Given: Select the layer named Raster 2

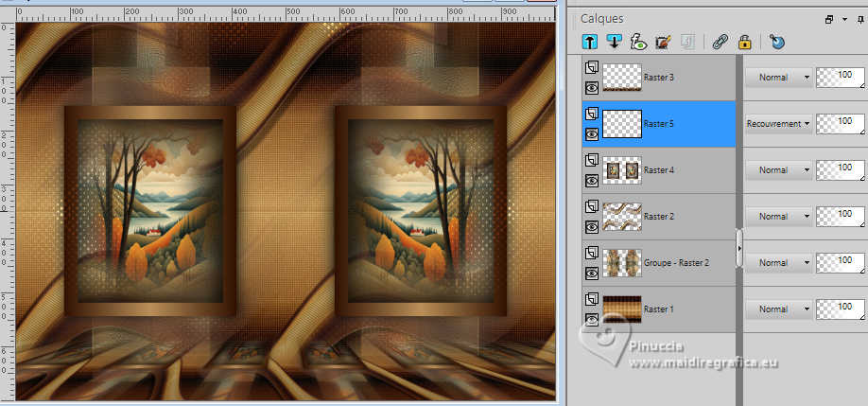Looking at the screenshot, I should coord(659,217).
